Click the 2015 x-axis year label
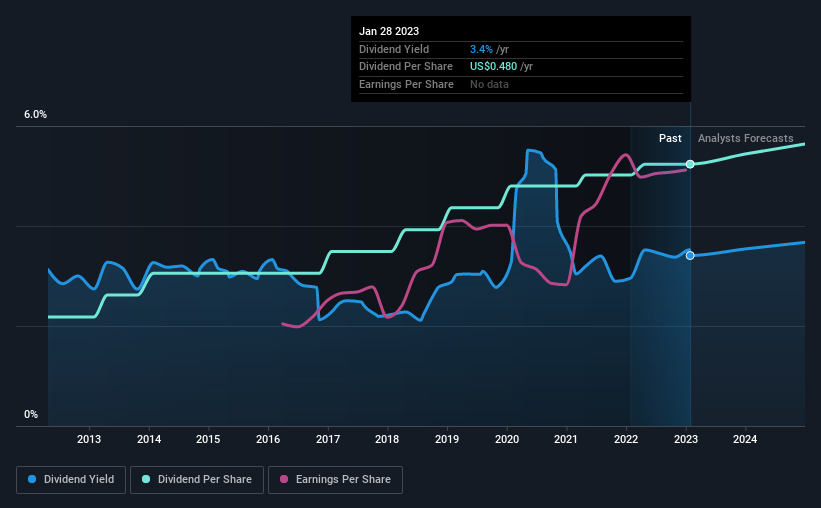 point(208,439)
